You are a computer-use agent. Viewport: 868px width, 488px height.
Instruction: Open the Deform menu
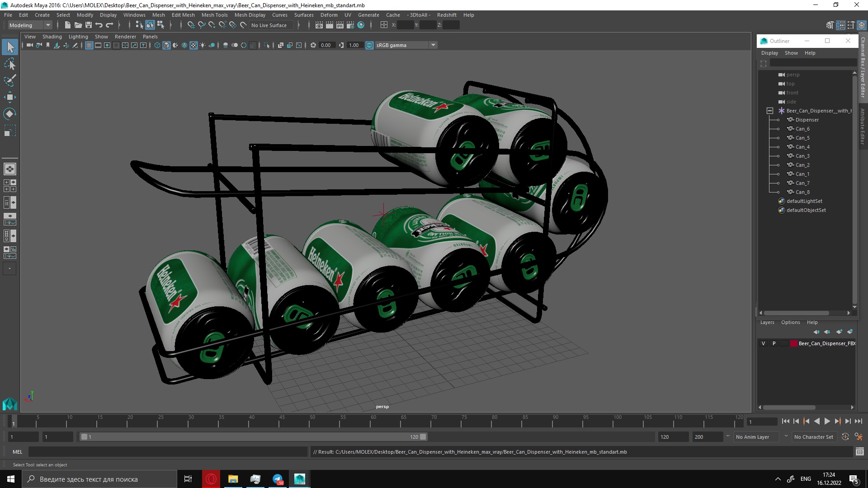pyautogui.click(x=329, y=15)
